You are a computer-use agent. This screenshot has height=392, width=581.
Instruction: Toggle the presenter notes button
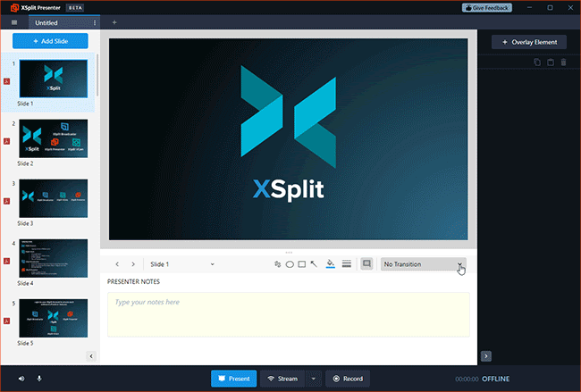pos(366,264)
